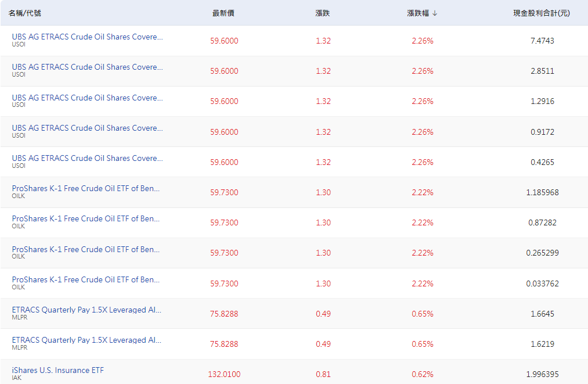
Task: Click the 名稱/代號 column header
Action: [x=25, y=13]
